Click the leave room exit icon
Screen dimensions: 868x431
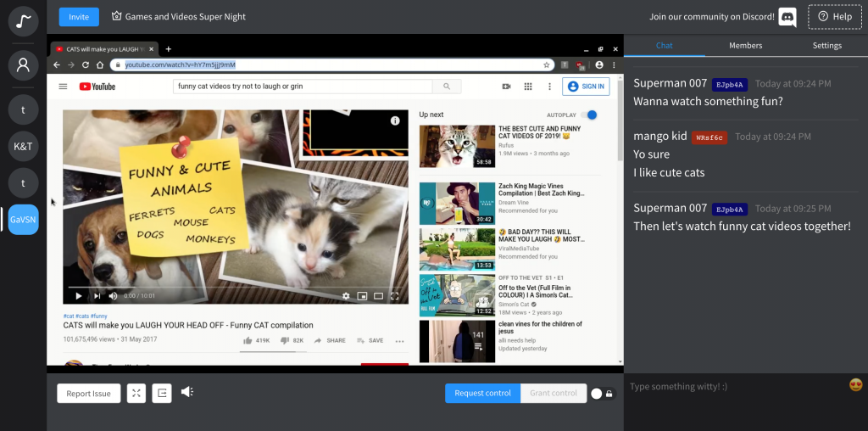point(162,393)
